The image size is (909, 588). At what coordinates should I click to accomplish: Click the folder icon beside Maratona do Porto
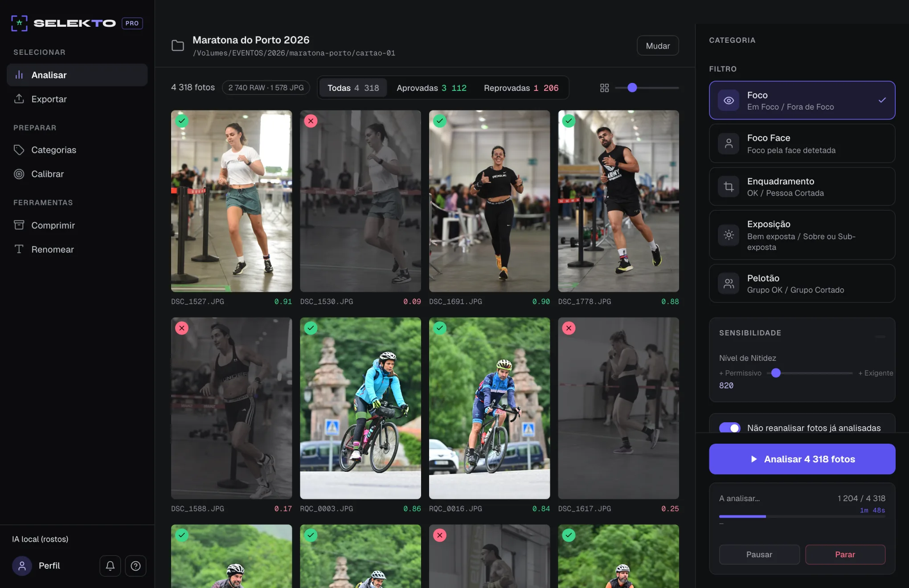(178, 46)
